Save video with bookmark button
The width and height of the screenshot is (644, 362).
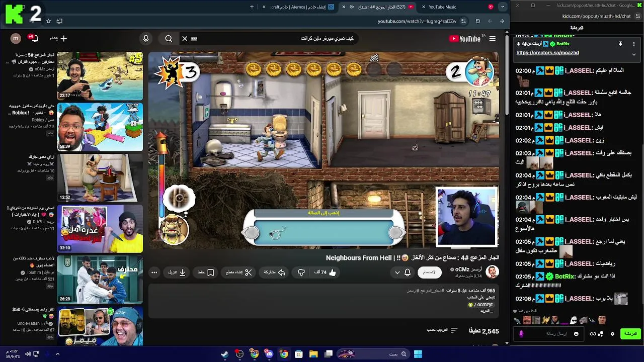[x=206, y=273]
